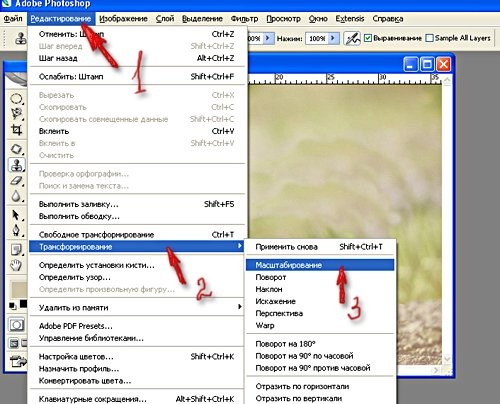Choose Назначить профиль…
Viewport: 500px width, 404px height.
click(137, 369)
